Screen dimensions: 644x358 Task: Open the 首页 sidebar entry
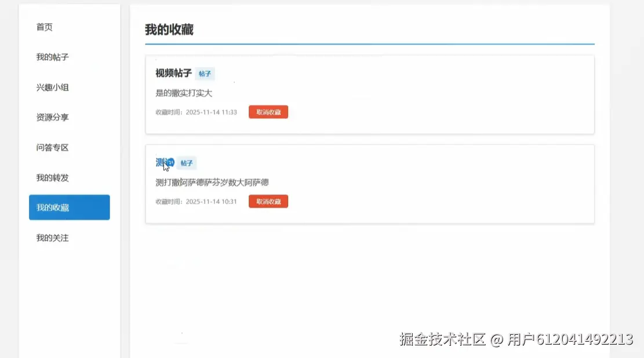(44, 26)
